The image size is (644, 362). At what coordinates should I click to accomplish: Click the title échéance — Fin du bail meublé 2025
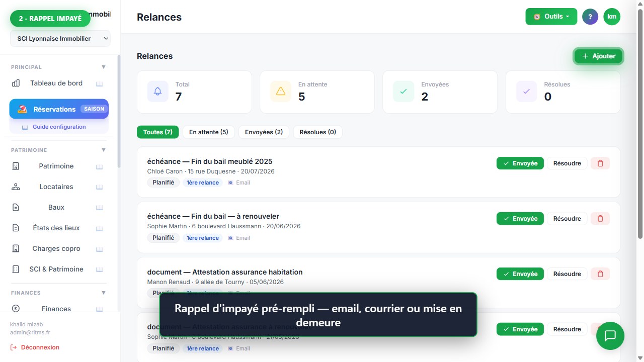tap(210, 161)
